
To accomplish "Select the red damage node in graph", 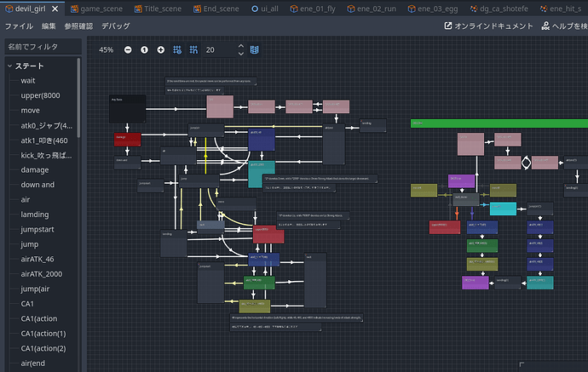I will (x=128, y=140).
